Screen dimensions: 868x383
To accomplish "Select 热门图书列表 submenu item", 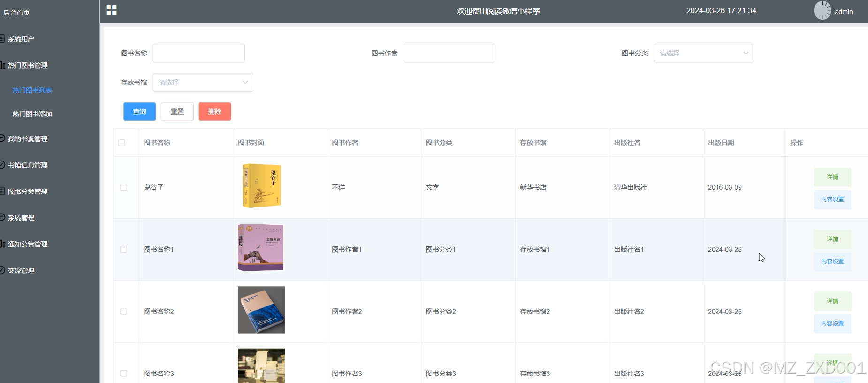I will coord(32,90).
